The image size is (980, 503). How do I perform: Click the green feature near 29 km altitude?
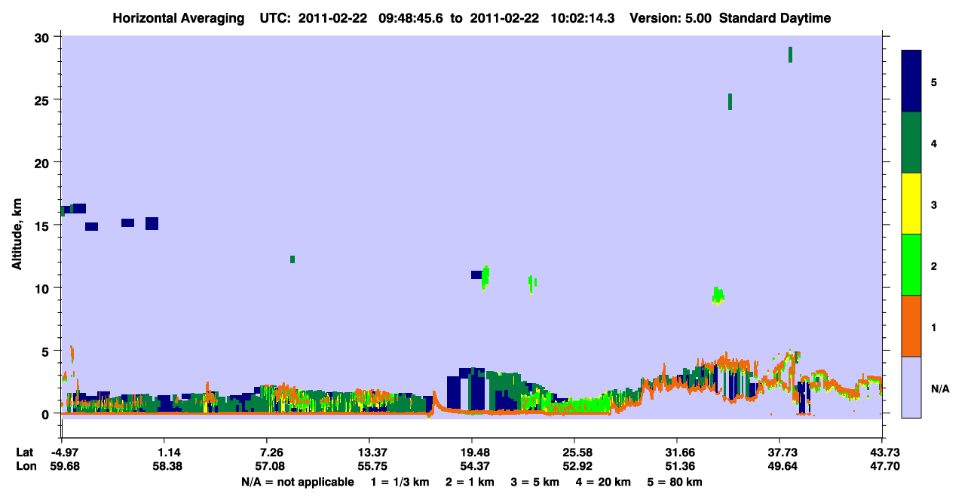(790, 54)
